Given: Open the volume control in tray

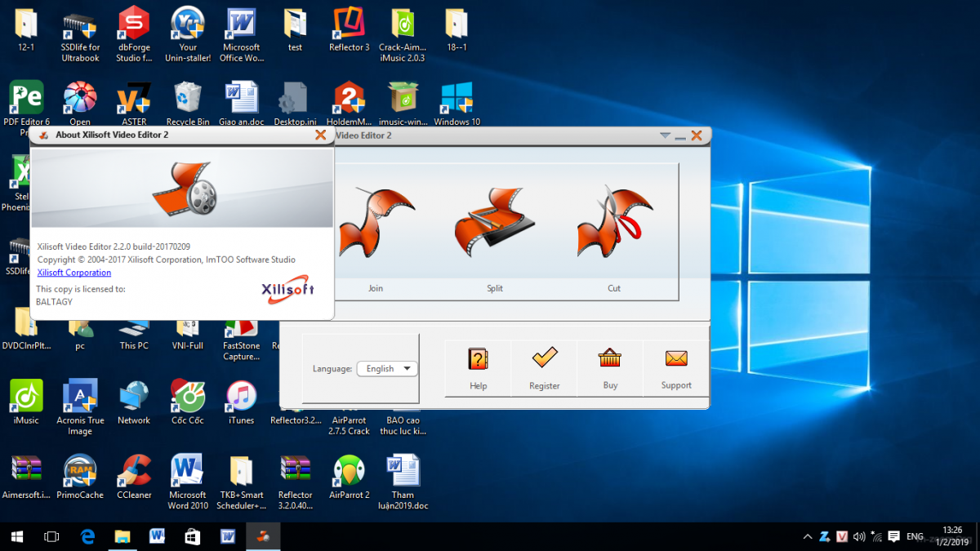Looking at the screenshot, I should (859, 536).
